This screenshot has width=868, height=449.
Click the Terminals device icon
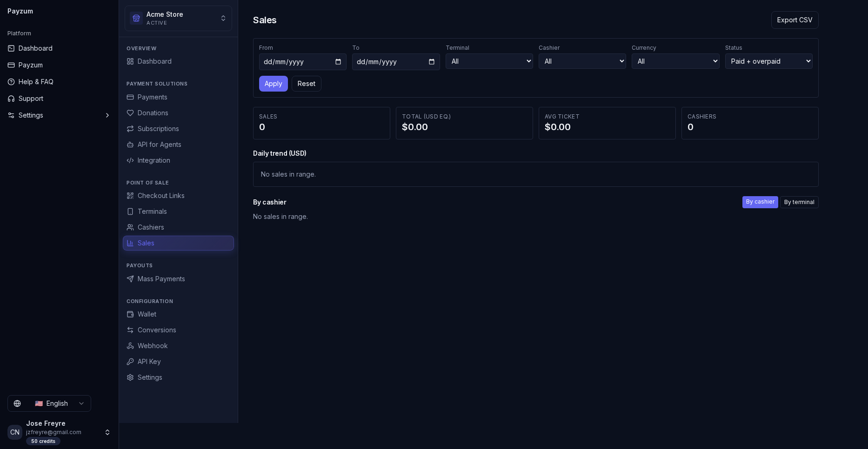(130, 211)
